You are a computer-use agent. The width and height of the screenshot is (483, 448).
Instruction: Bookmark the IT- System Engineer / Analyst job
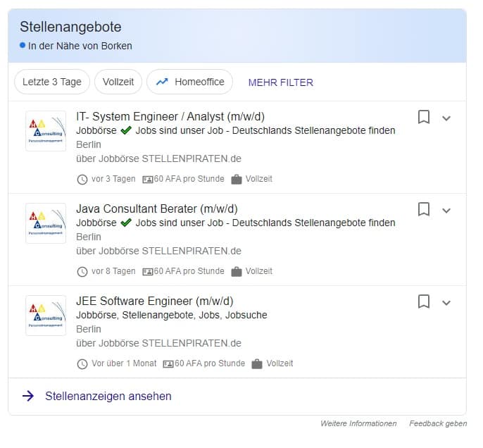424,117
